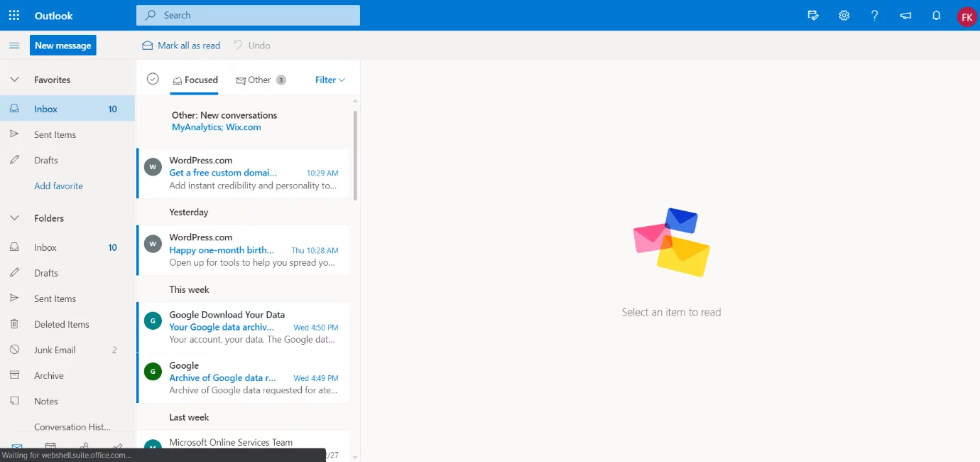
Task: Toggle the hamburger navigation pane button
Action: (14, 45)
